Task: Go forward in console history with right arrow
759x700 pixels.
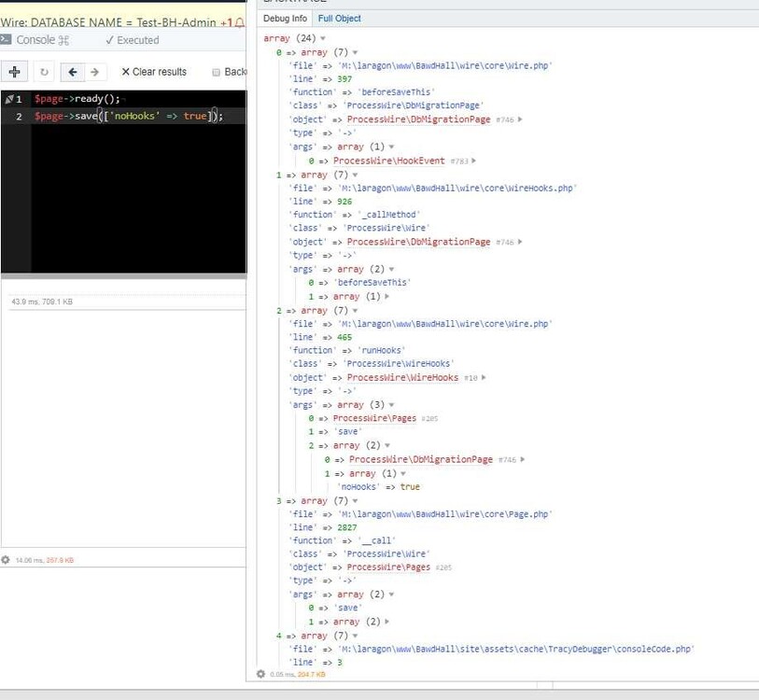Action: pos(94,72)
